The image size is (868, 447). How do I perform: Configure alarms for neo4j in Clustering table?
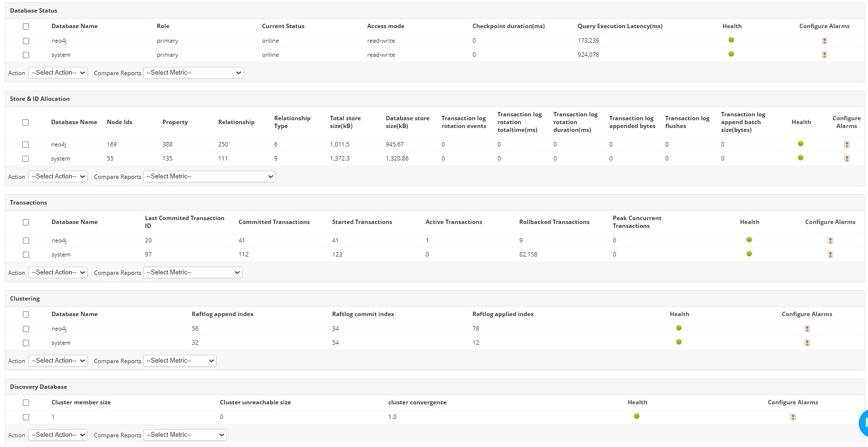[x=807, y=329]
